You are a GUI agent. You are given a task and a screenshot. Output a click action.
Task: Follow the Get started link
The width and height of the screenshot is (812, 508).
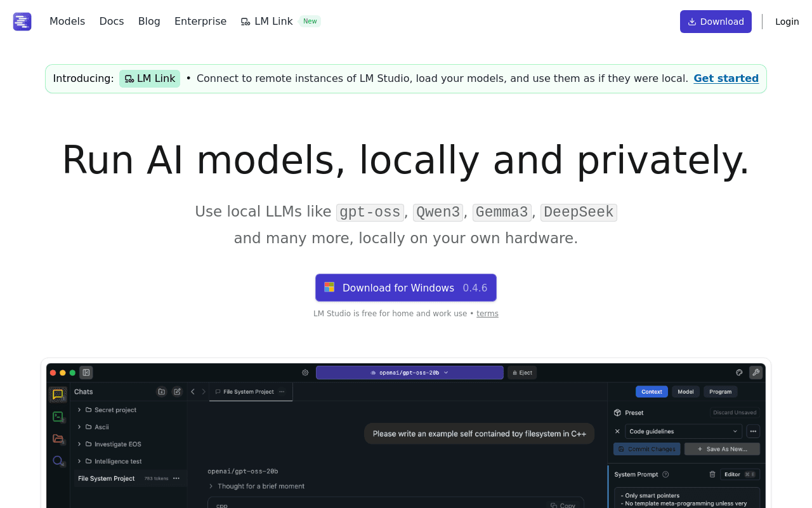pyautogui.click(x=726, y=79)
